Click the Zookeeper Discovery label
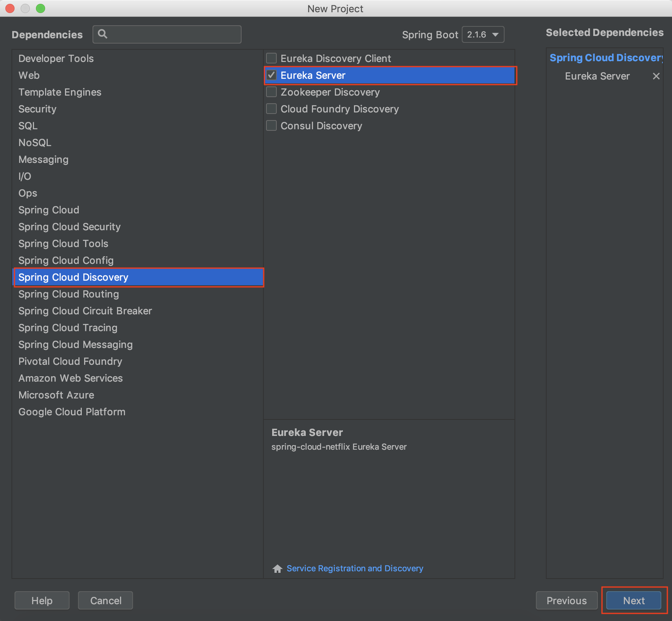 (330, 92)
